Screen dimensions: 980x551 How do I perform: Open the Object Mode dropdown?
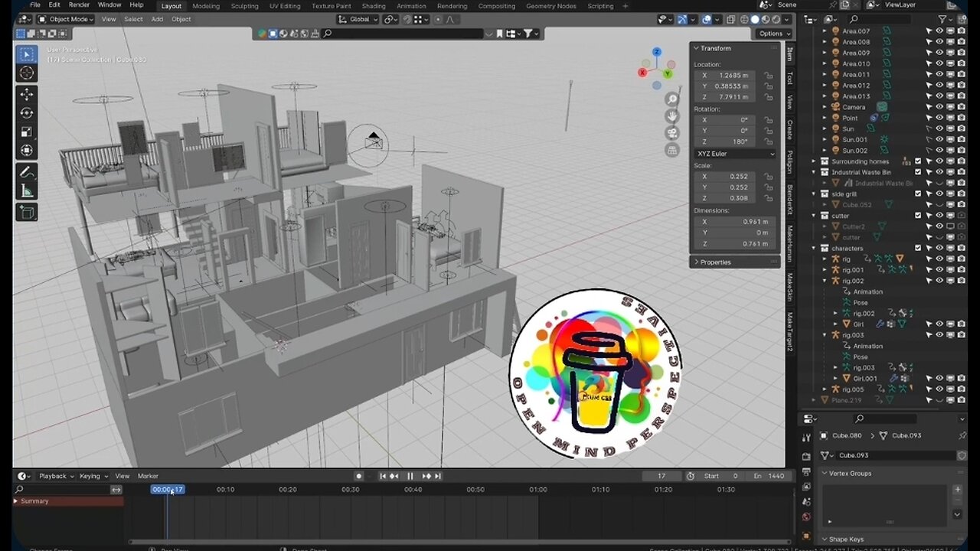66,19
